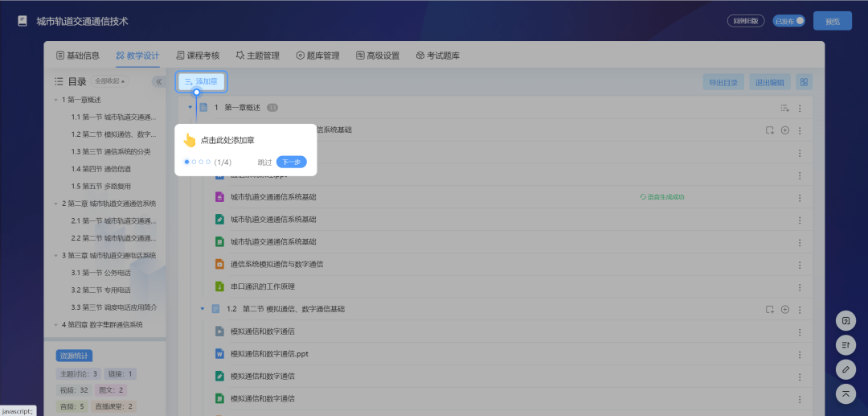Screen dimensions: 868x416
Task: Select 1.5 第五节 多路复用 in directory
Action: [x=101, y=186]
